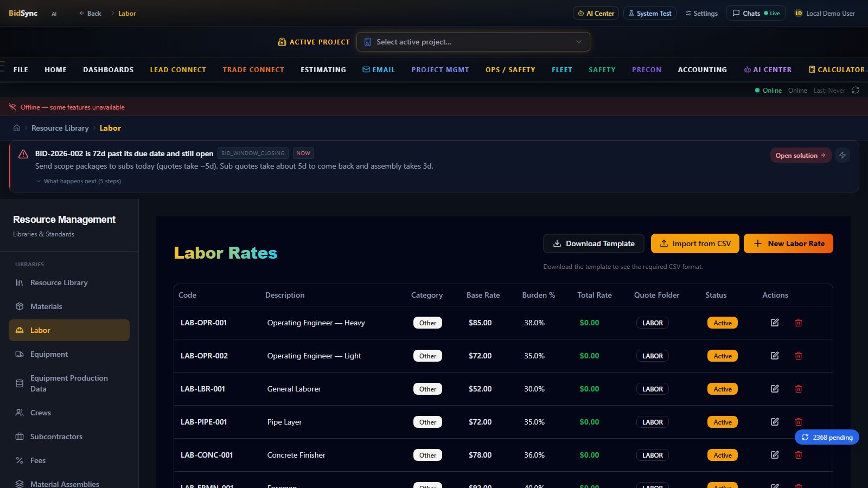
Task: Delete the Concrete Finisher rate
Action: tap(799, 455)
